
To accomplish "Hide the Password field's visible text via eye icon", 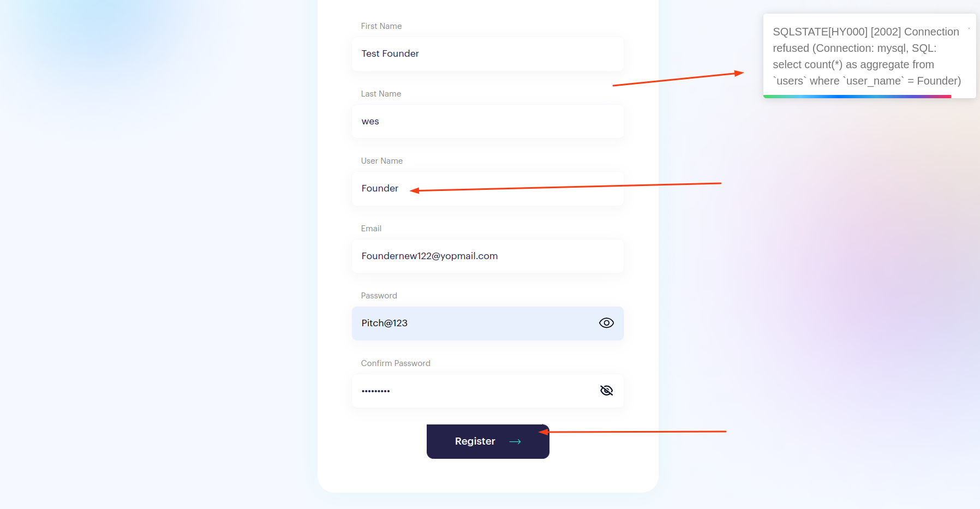I will click(606, 323).
